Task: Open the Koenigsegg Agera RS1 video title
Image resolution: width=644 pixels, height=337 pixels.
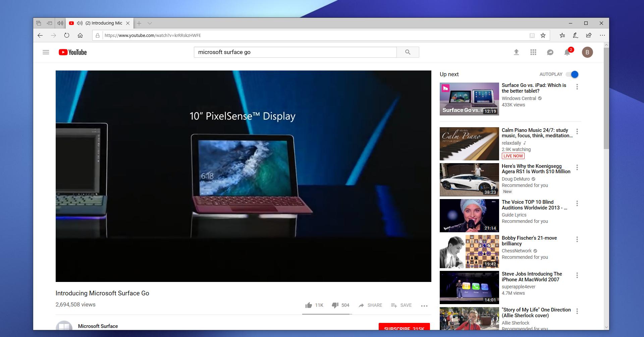Action: [536, 169]
